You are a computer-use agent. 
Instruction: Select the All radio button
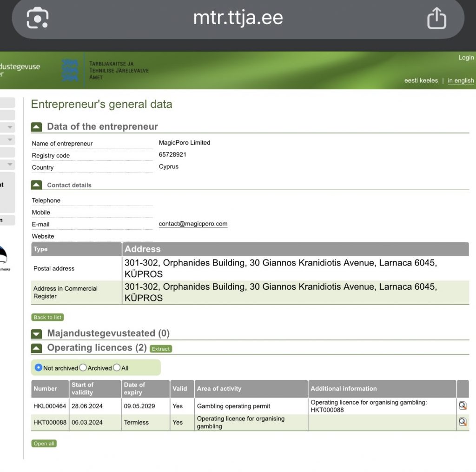(x=117, y=367)
